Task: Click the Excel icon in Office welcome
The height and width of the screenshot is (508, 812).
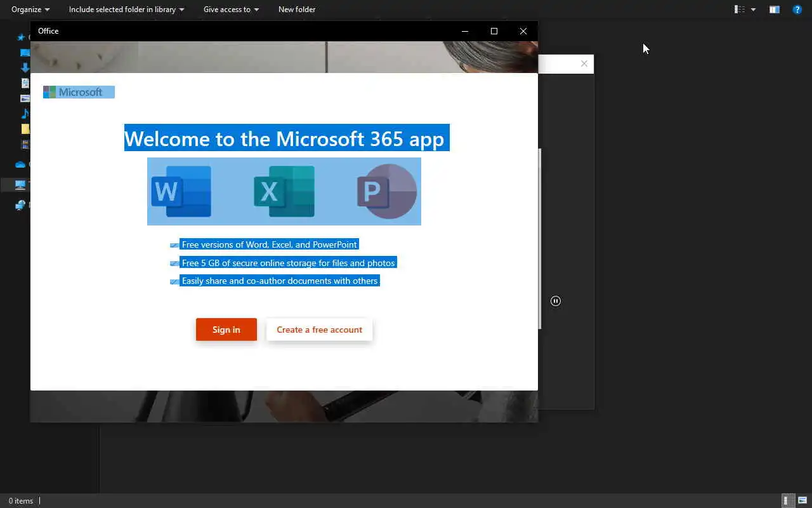Action: click(284, 191)
